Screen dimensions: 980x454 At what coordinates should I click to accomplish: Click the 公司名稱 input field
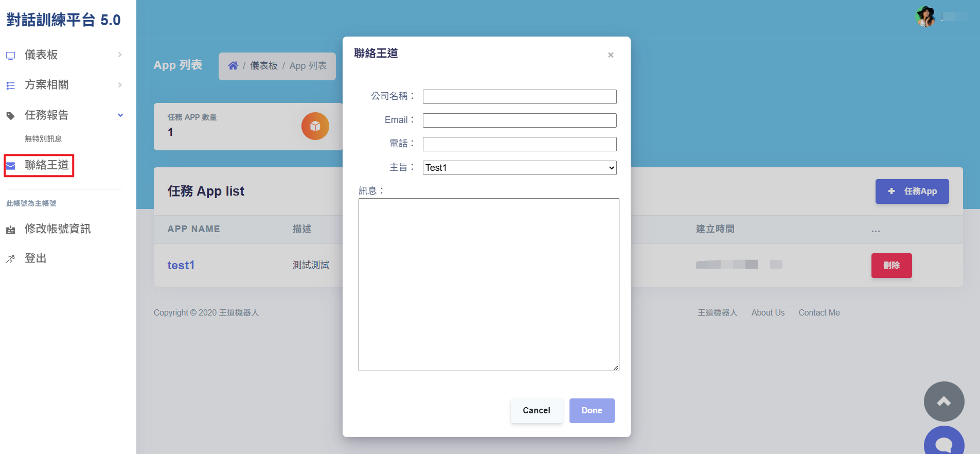519,97
